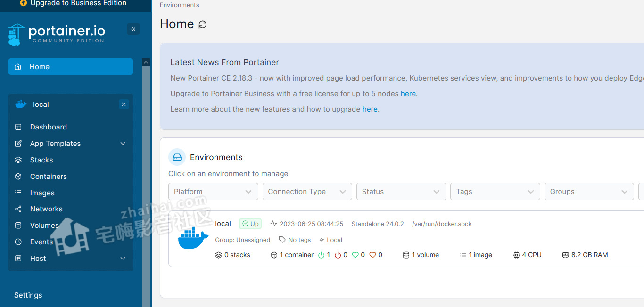The height and width of the screenshot is (307, 644).
Task: Click the 2023-06-25 08:44:25 timestamp
Action: tap(312, 224)
